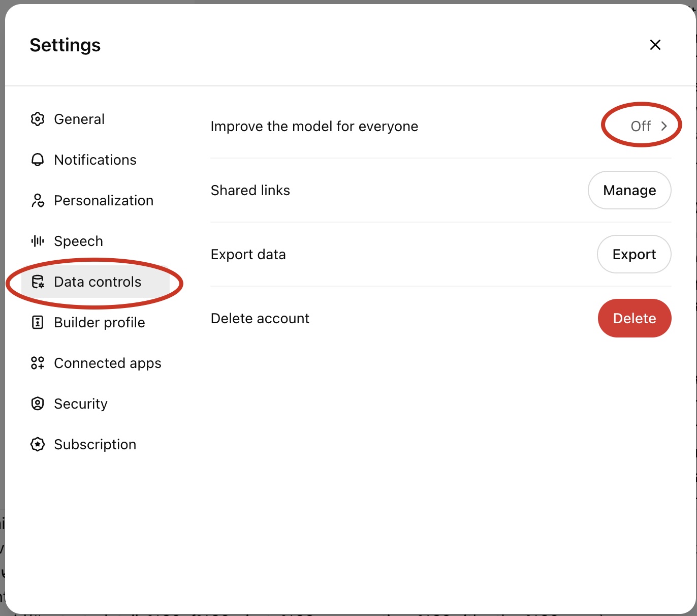The height and width of the screenshot is (616, 697).
Task: Hit the red Delete account button
Action: click(635, 318)
